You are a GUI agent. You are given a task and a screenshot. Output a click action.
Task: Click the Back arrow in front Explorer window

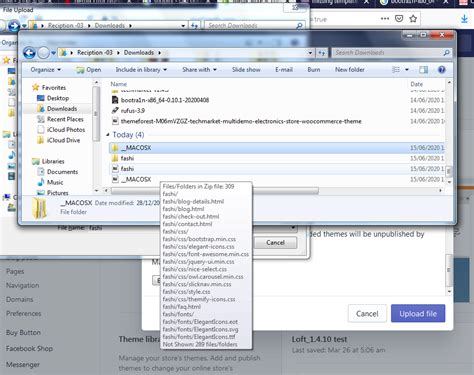[x=29, y=53]
